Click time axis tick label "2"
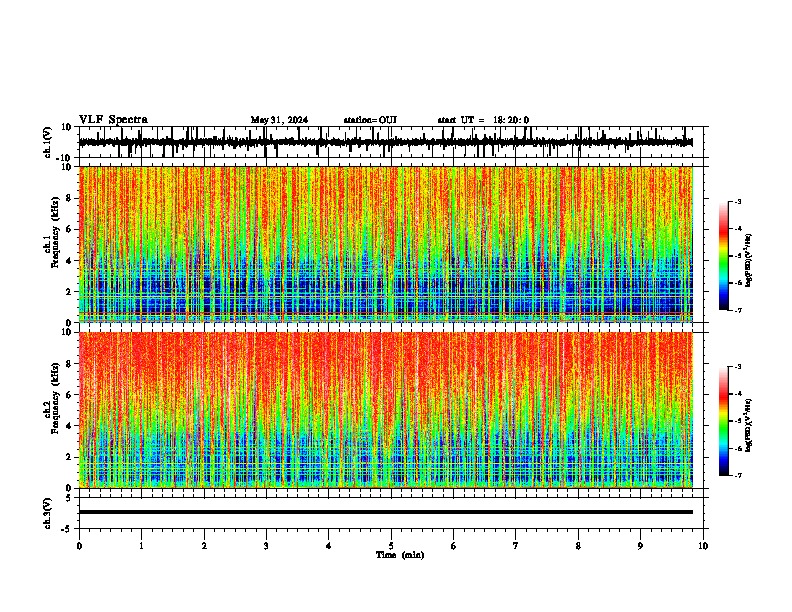The image size is (792, 612). (204, 546)
